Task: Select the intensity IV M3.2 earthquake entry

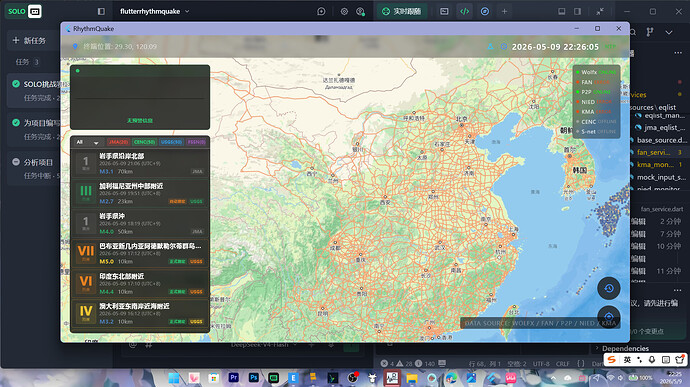Action: point(140,313)
